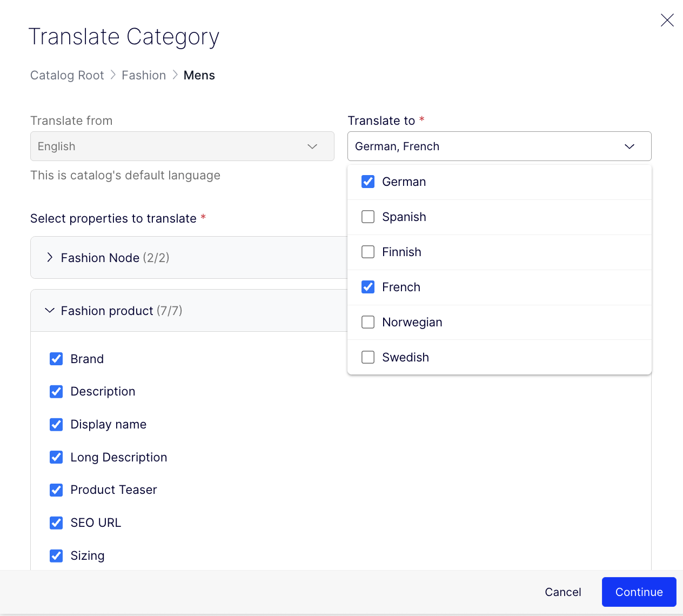Navigate to Catalog Root breadcrumb

[67, 75]
